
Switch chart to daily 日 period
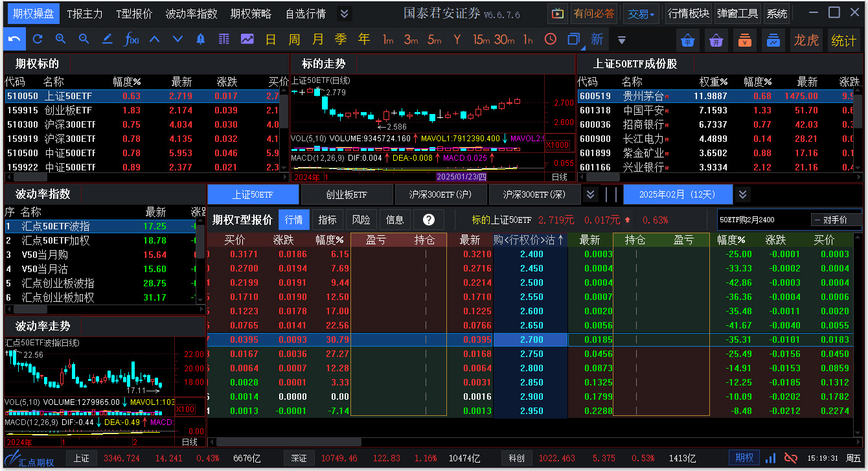point(271,40)
